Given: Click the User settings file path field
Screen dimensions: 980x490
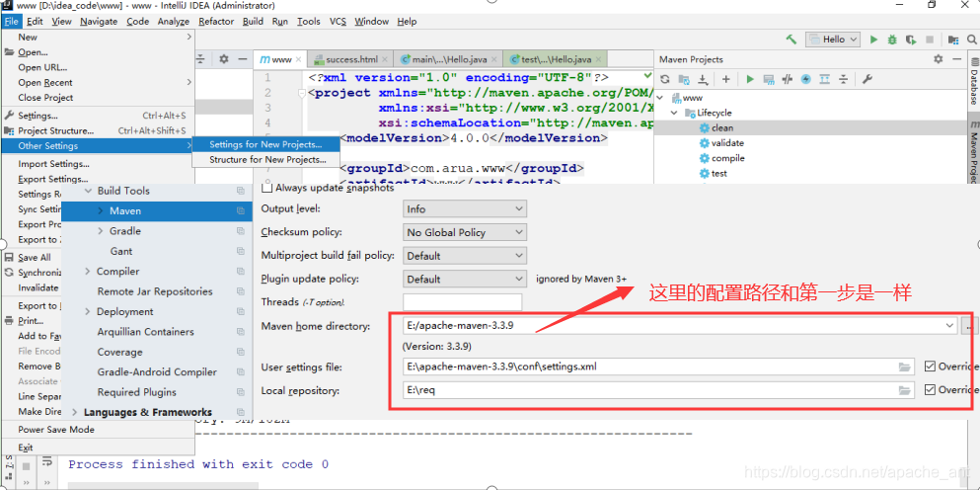Looking at the screenshot, I should (x=650, y=367).
